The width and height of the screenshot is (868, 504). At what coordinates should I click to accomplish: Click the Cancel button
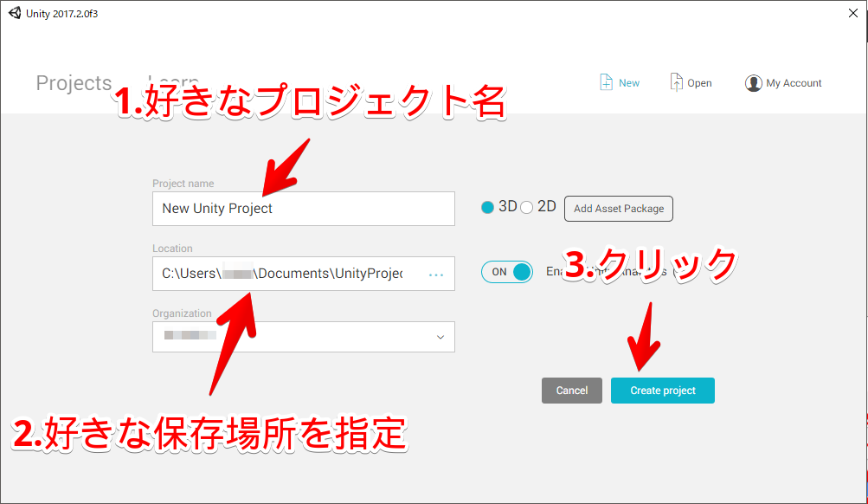pyautogui.click(x=572, y=391)
